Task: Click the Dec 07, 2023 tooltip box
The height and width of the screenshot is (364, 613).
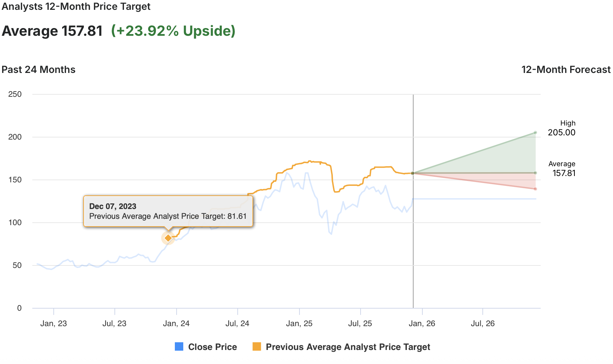Action: click(x=168, y=211)
